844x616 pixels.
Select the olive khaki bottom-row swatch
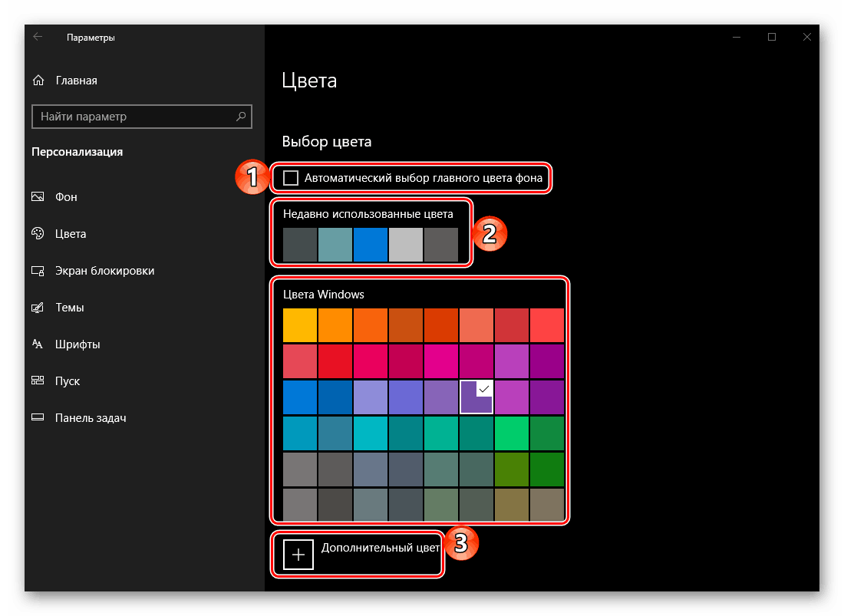pos(511,505)
